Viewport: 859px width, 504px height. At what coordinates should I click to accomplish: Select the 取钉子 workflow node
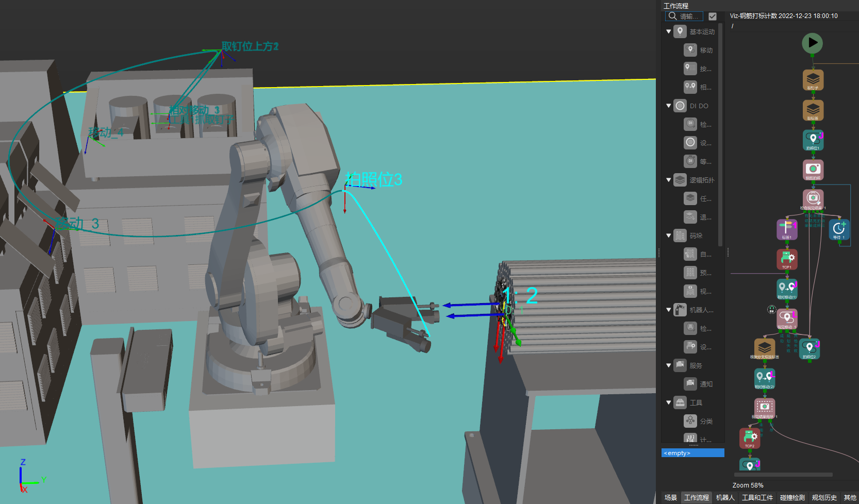[813, 79]
